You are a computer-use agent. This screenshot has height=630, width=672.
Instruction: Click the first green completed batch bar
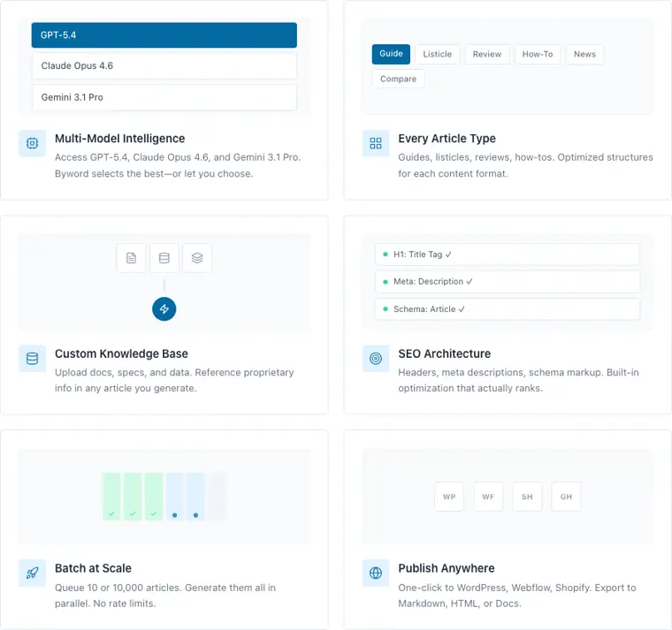coord(111,497)
